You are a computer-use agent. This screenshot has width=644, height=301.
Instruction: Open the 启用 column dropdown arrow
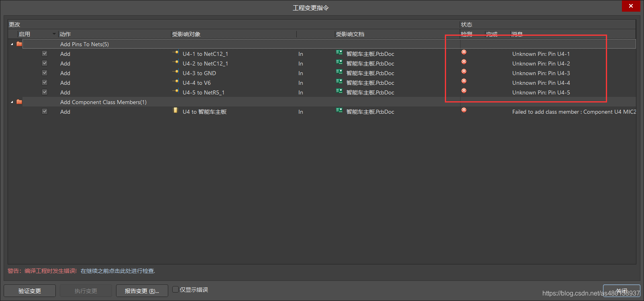click(x=54, y=34)
